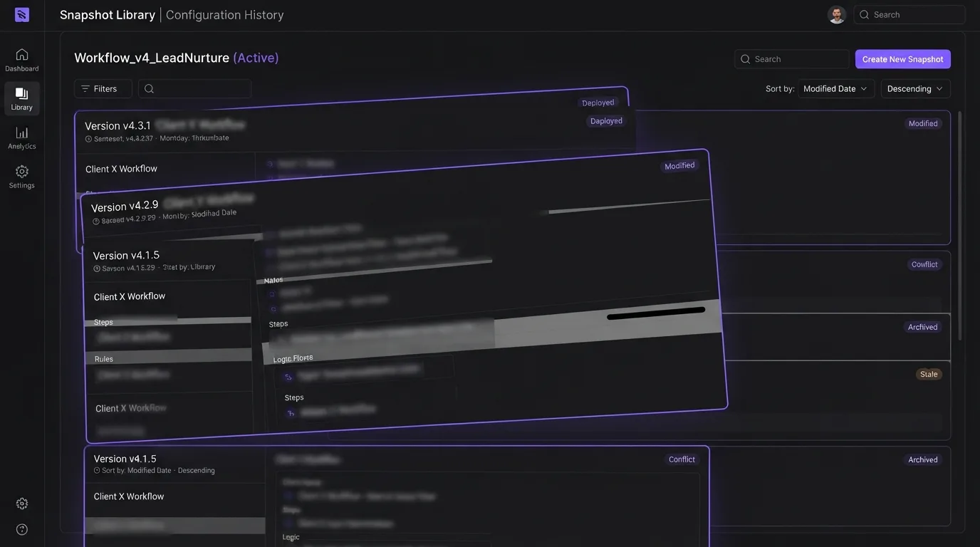The image size is (980, 547).
Task: Open the help question-mark icon
Action: (x=22, y=529)
